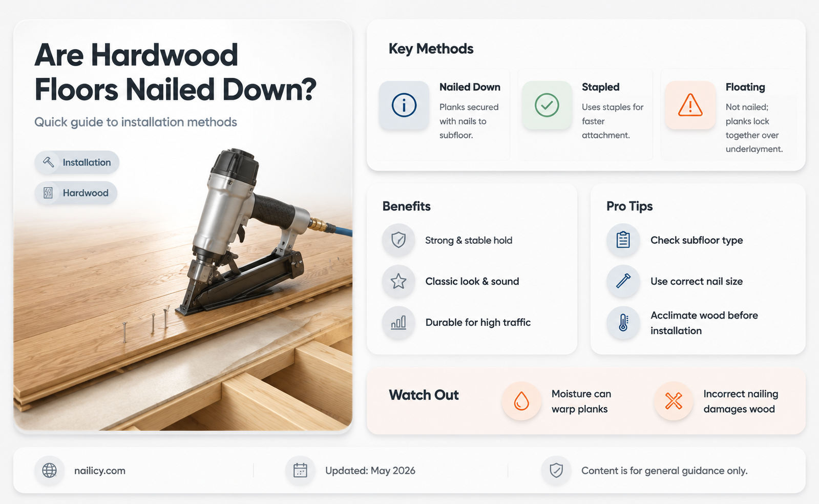
Task: Click the info icon beside Nailed Down
Action: point(404,105)
